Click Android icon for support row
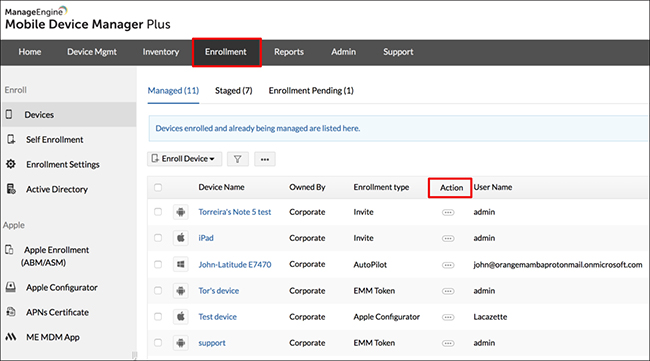The image size is (650, 361). pos(181,343)
